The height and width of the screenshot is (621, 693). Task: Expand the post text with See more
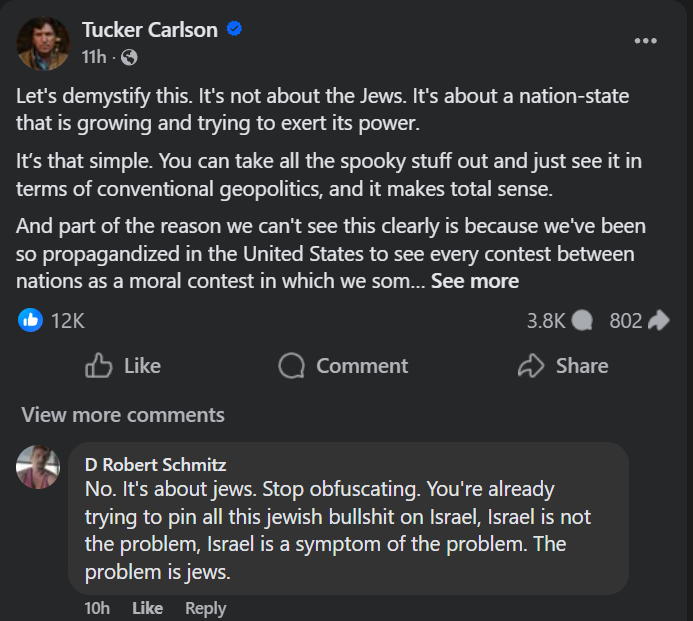(x=474, y=281)
